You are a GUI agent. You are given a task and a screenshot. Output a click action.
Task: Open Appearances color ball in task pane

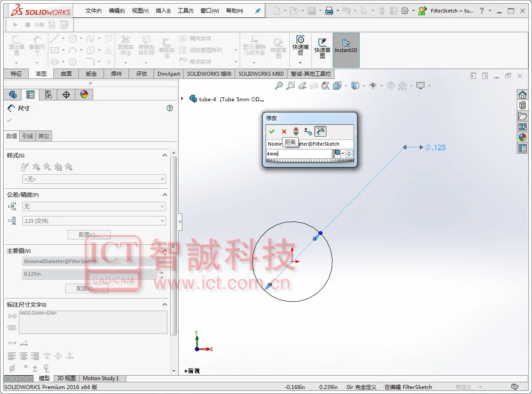pos(523,137)
